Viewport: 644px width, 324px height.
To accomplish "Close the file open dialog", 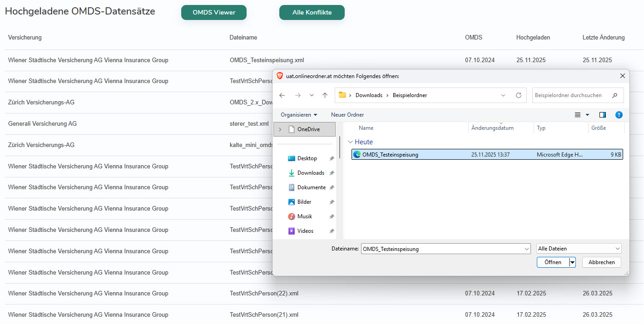I will coord(622,76).
